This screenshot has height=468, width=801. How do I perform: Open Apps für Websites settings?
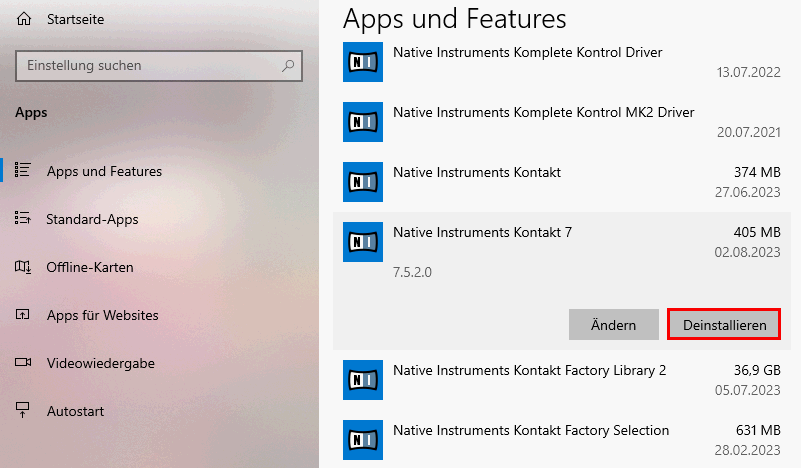tap(103, 315)
